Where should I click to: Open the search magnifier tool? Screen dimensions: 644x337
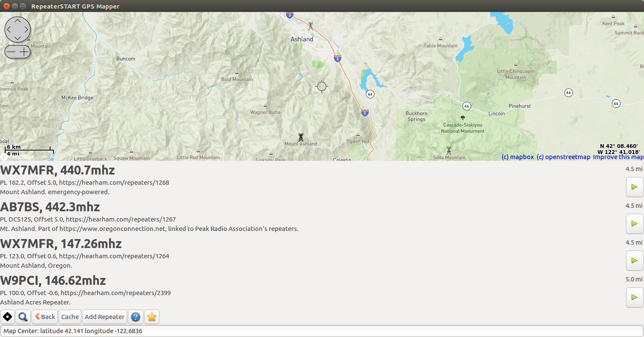coord(23,316)
